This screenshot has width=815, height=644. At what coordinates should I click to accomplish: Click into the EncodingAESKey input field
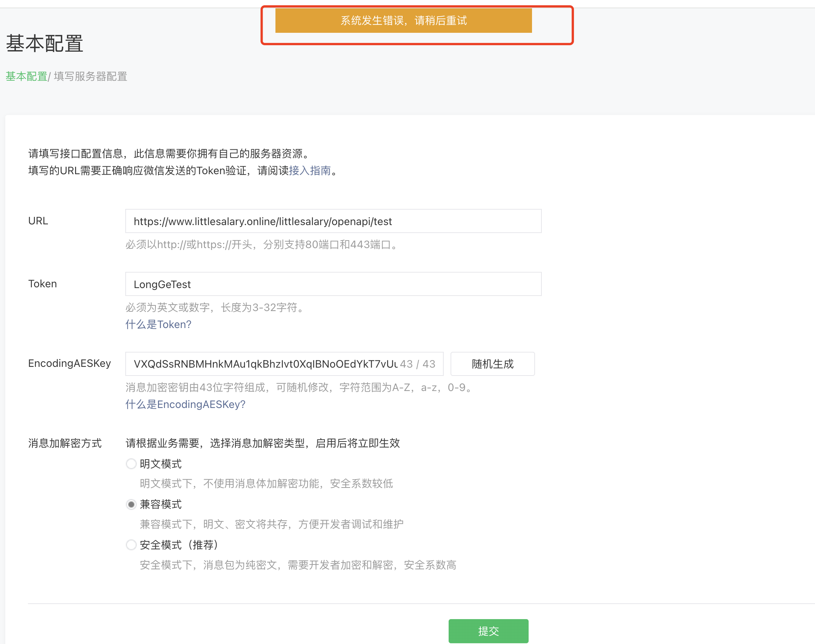click(x=264, y=364)
